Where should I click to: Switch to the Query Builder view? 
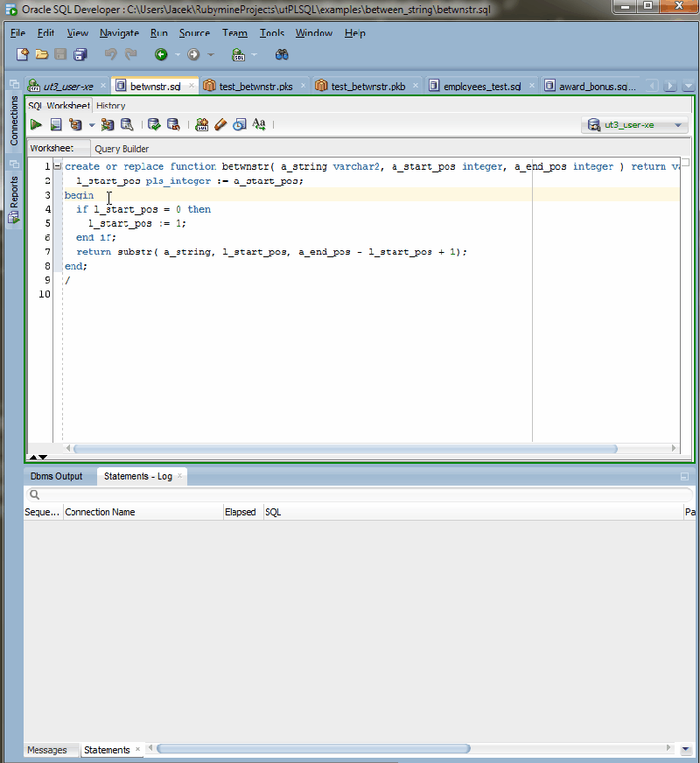[122, 149]
